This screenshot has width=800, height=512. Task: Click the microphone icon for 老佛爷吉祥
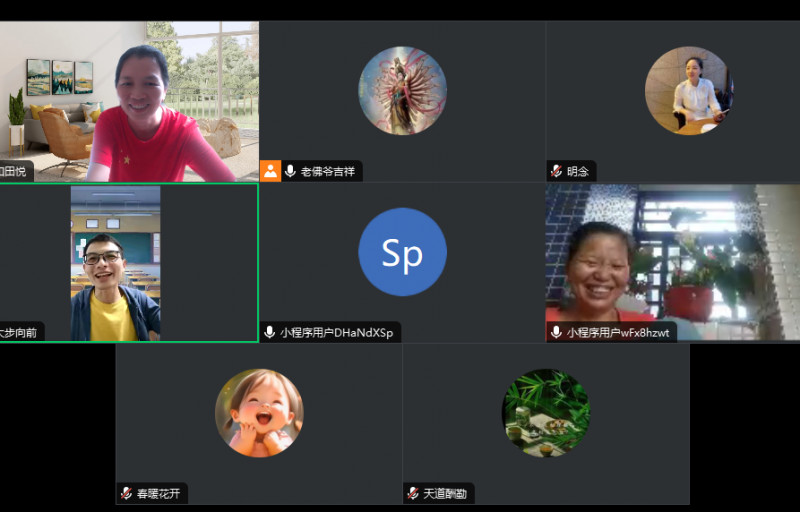(x=290, y=171)
